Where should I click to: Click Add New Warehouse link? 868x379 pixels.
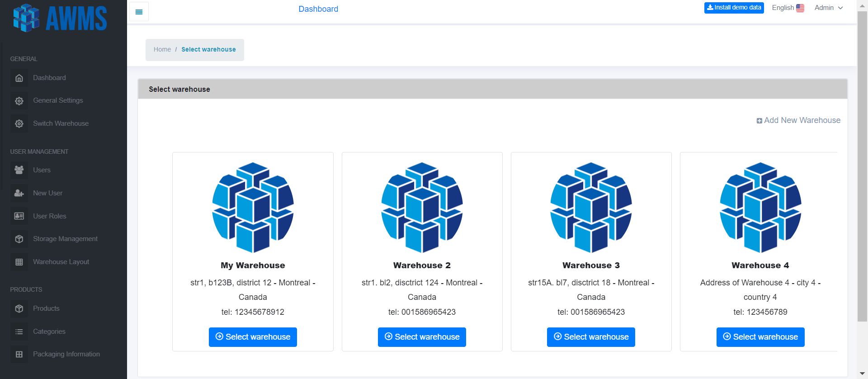(798, 120)
